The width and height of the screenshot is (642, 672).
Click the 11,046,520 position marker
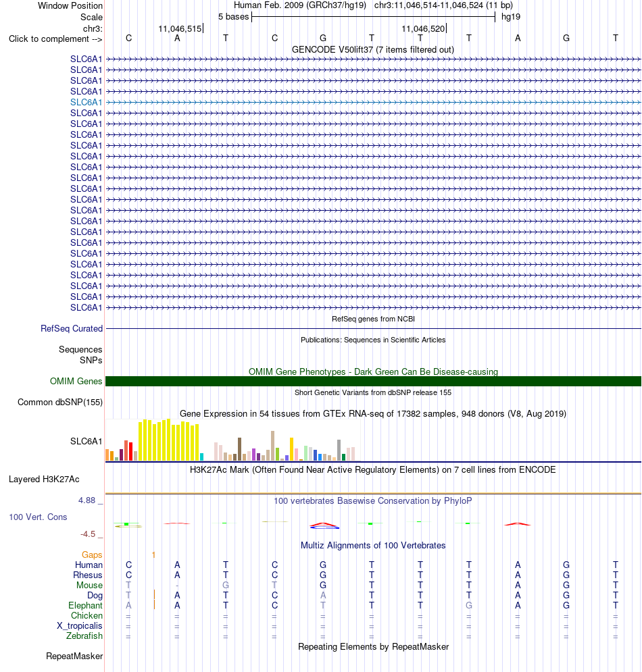424,29
